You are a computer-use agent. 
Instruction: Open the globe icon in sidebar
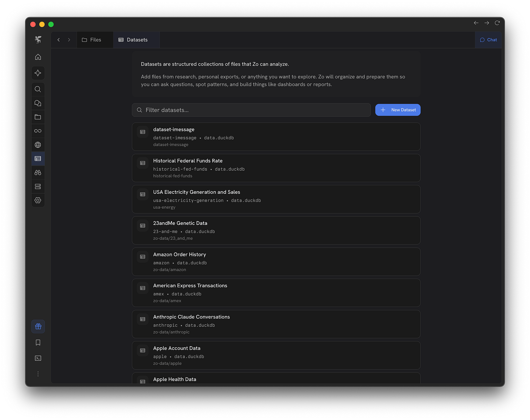pos(38,145)
